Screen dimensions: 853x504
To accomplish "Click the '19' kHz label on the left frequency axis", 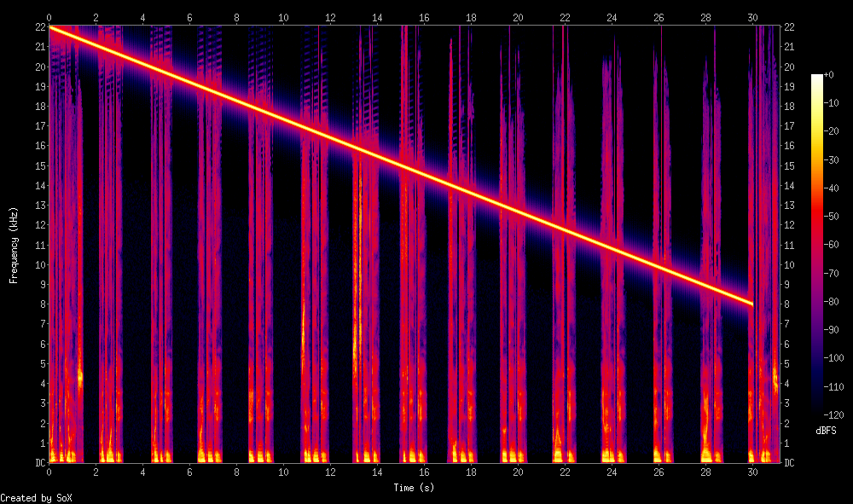I will [40, 86].
